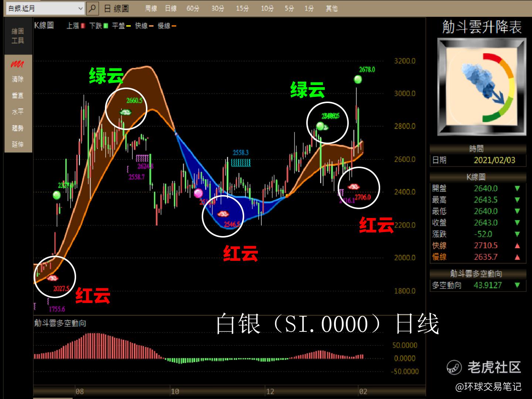Click the 2800.0 price axis label
532x399 pixels.
point(405,126)
